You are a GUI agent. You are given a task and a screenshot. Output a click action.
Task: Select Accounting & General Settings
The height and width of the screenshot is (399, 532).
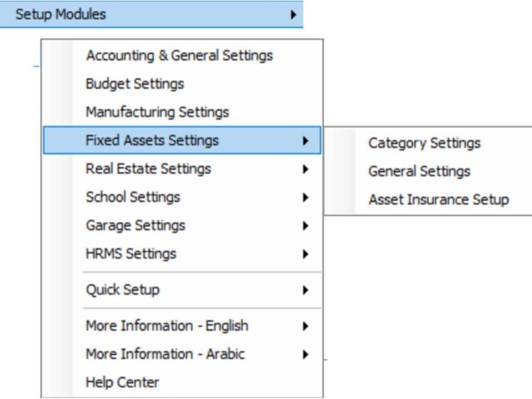tap(182, 56)
